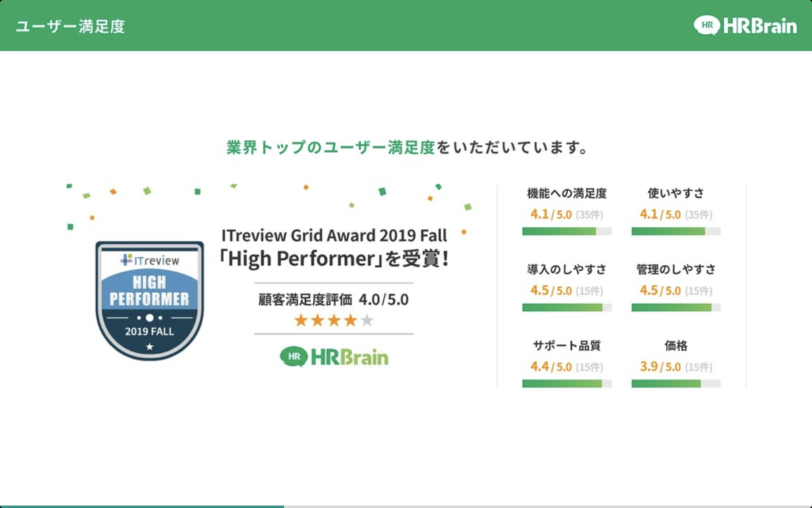Click the 価格 label
Viewport: 812px width, 508px height.
click(676, 345)
